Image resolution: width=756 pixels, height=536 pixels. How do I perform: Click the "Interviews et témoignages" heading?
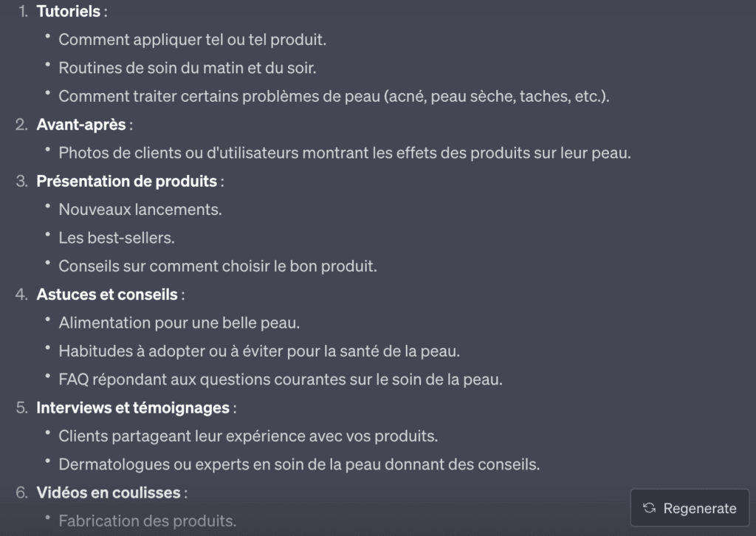click(x=133, y=408)
